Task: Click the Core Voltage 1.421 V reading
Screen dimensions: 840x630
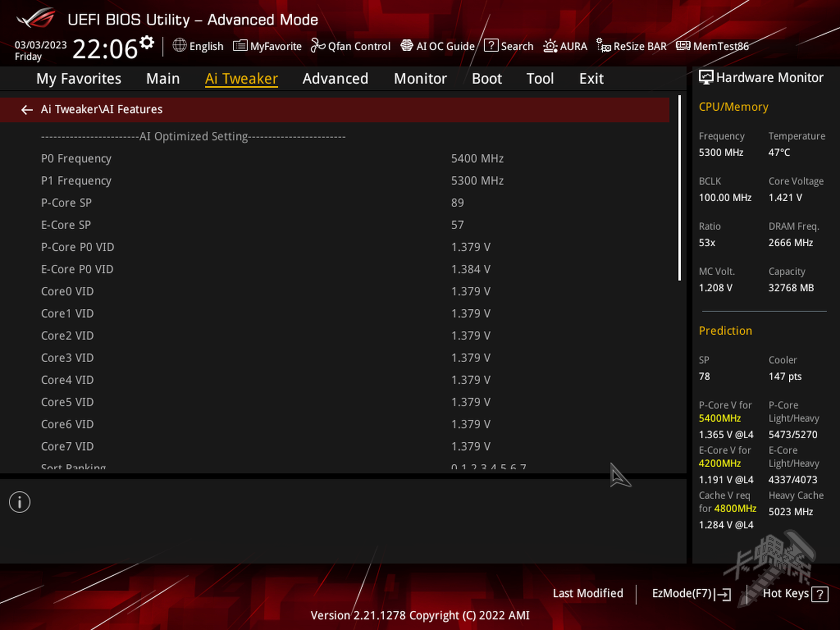Action: 785,198
